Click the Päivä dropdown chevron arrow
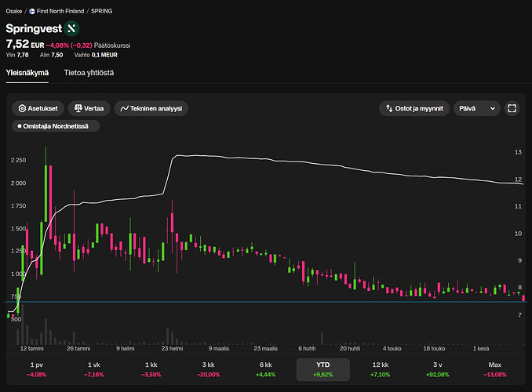Screen dimensions: 532x392 (x=493, y=108)
